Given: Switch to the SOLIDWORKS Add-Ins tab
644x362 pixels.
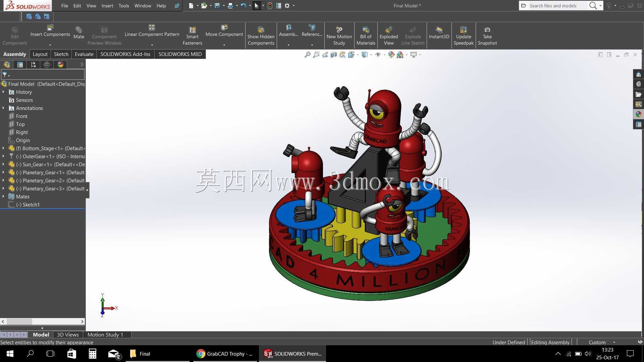Looking at the screenshot, I should [125, 54].
